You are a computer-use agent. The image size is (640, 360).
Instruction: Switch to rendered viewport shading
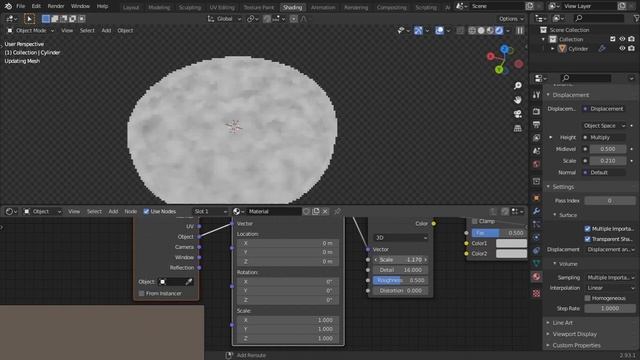tap(499, 31)
